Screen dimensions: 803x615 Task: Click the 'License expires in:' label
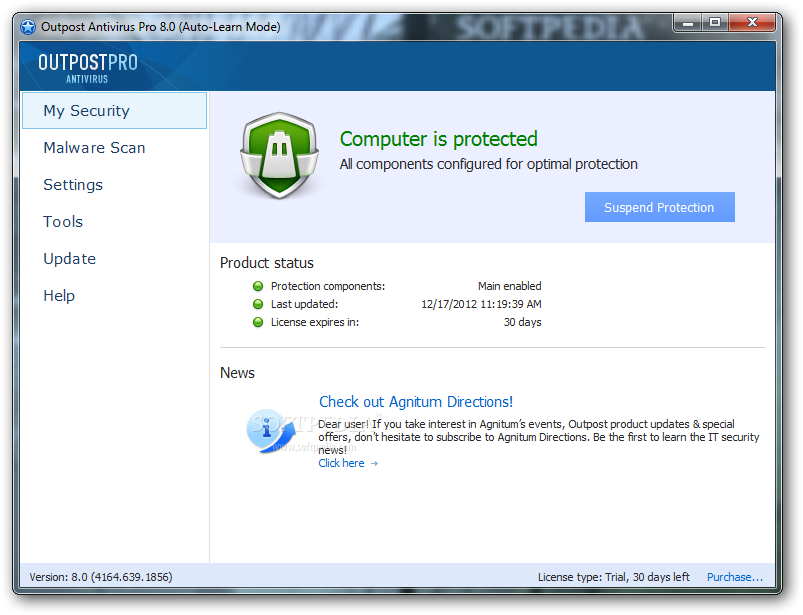coord(315,322)
